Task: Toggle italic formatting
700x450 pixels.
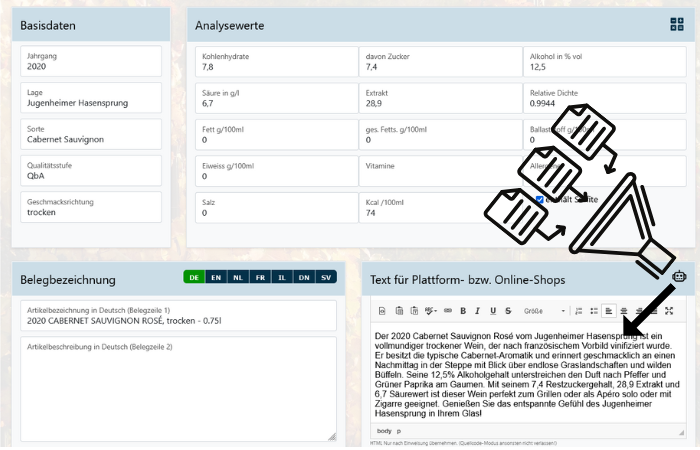Action: [478, 311]
